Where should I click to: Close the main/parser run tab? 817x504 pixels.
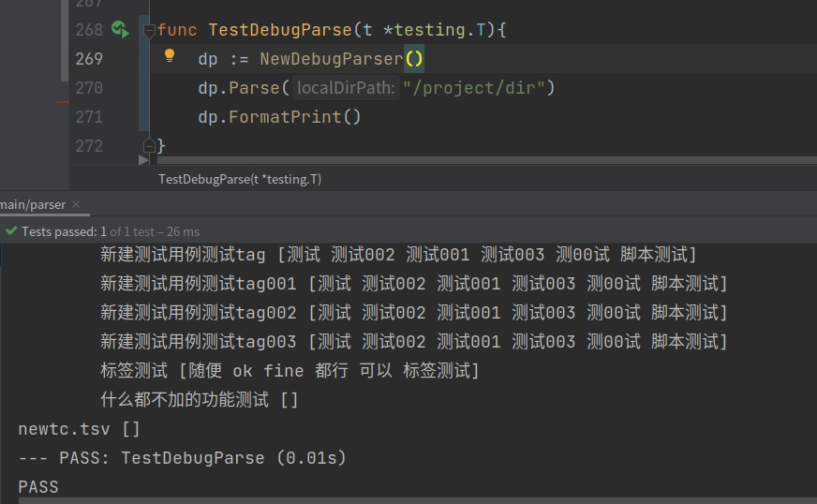pos(76,204)
